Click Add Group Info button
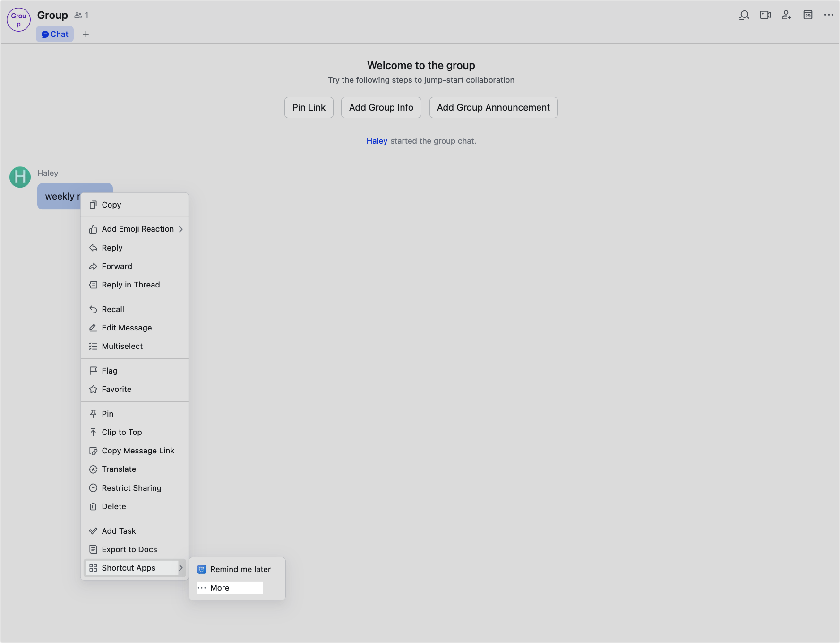This screenshot has height=643, width=840. [381, 107]
